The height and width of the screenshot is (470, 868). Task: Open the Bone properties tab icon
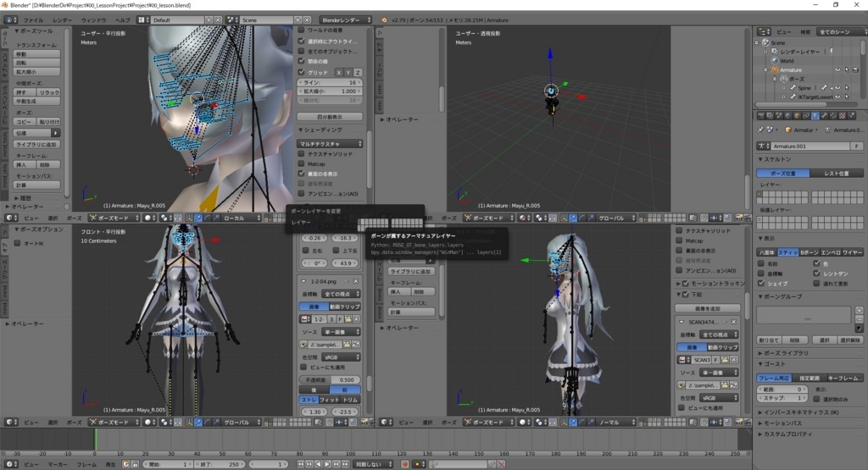click(x=824, y=116)
